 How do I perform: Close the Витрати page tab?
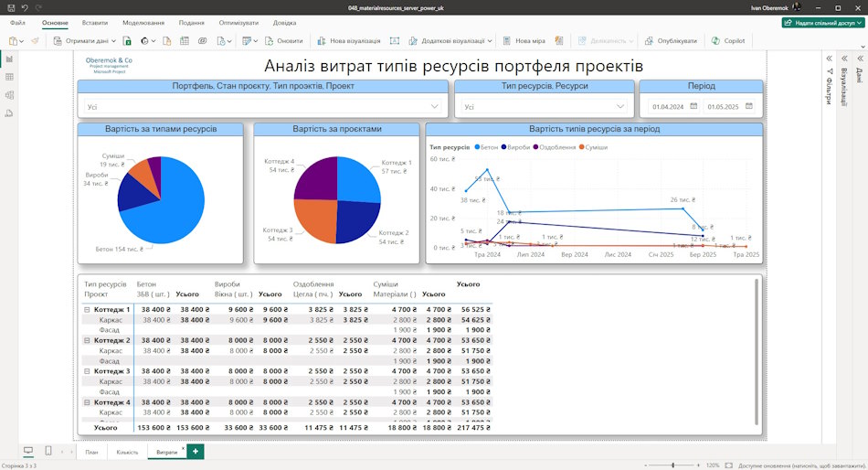(x=184, y=448)
